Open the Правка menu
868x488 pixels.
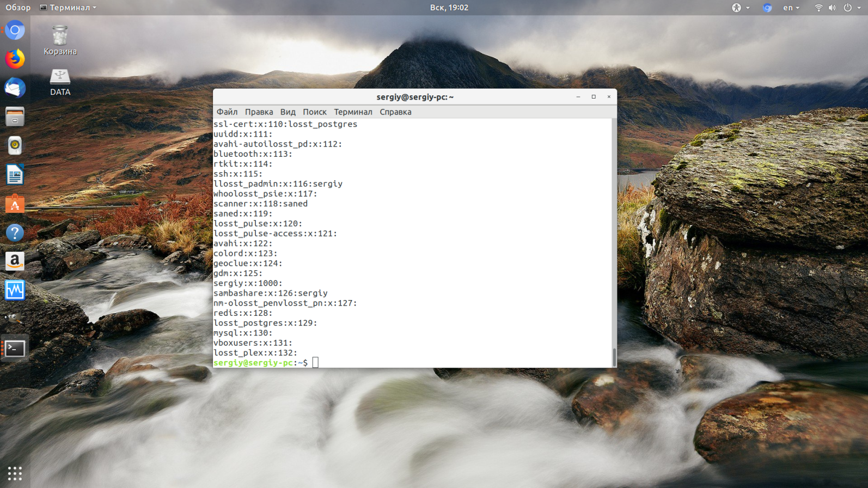[259, 112]
